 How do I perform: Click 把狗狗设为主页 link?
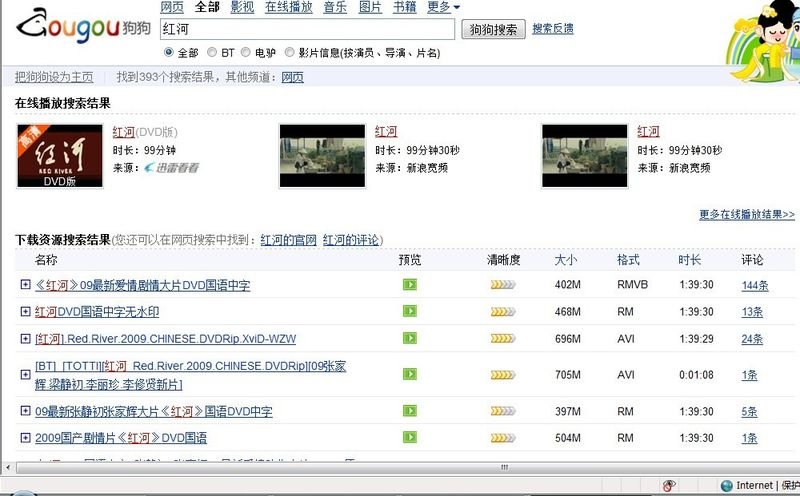[x=54, y=77]
